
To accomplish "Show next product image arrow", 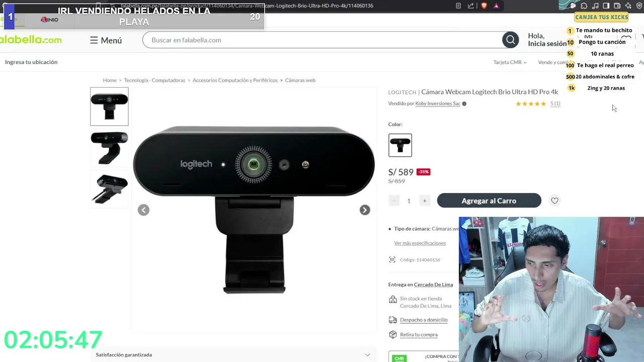I will (x=365, y=210).
